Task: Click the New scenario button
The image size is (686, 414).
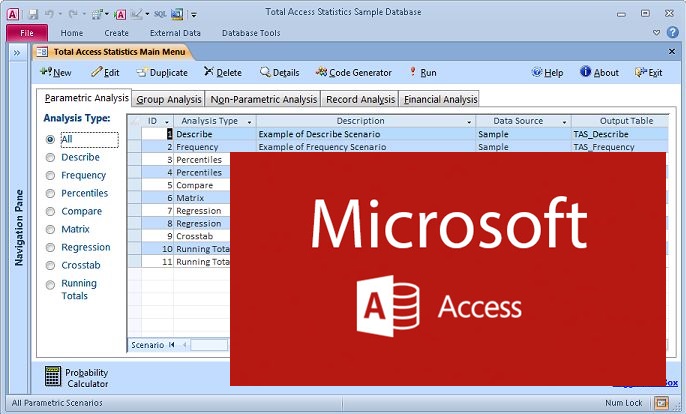Action: 56,72
